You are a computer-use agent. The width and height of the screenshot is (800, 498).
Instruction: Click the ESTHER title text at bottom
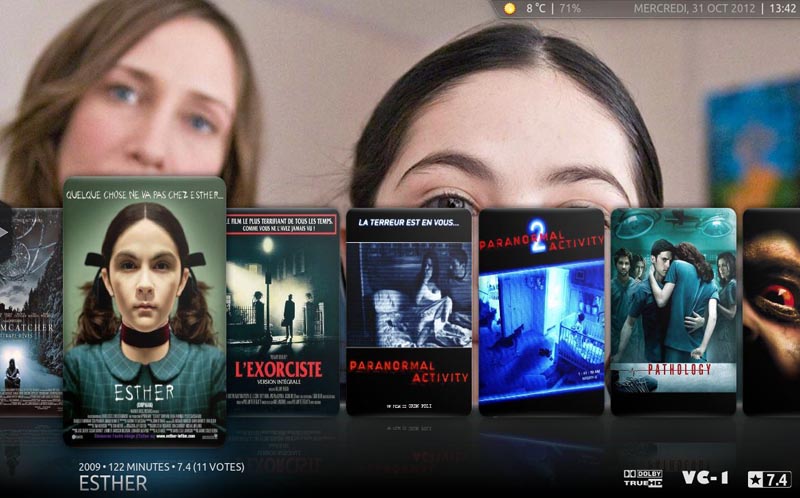(x=113, y=483)
